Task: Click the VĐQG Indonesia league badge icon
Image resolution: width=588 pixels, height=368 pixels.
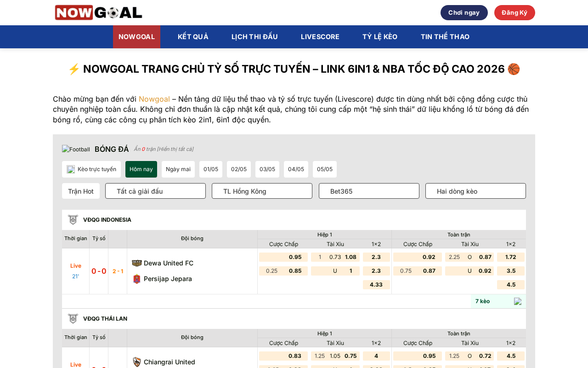Action: (x=73, y=220)
